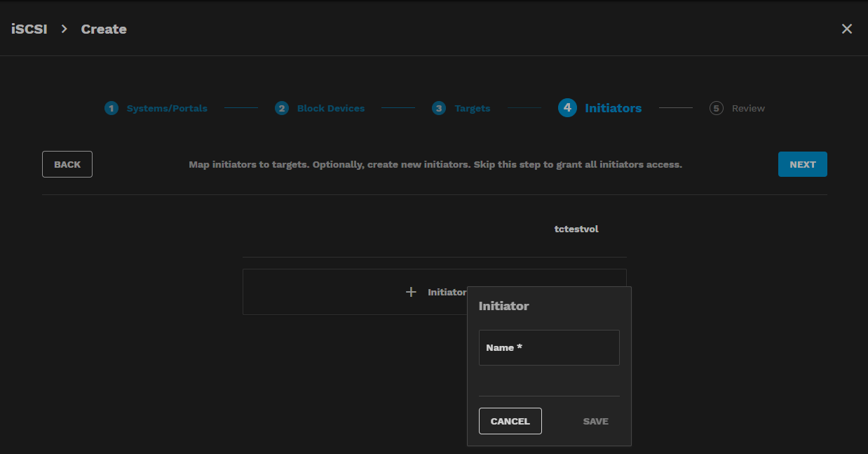Click the step 5 circle icon

click(716, 108)
